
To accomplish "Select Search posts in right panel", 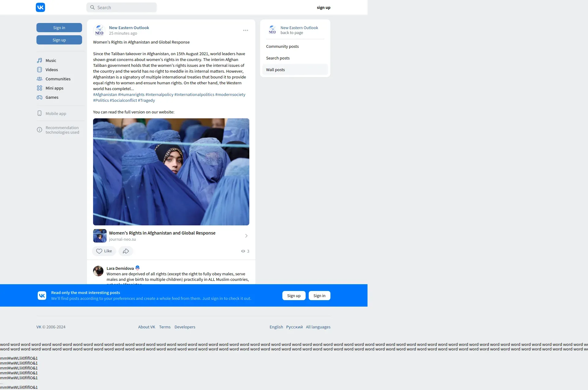I will click(x=278, y=58).
